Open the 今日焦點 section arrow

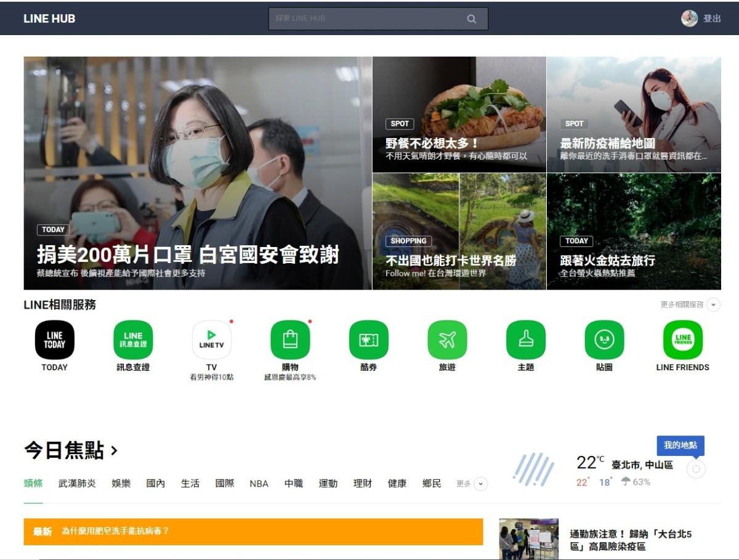pyautogui.click(x=114, y=451)
